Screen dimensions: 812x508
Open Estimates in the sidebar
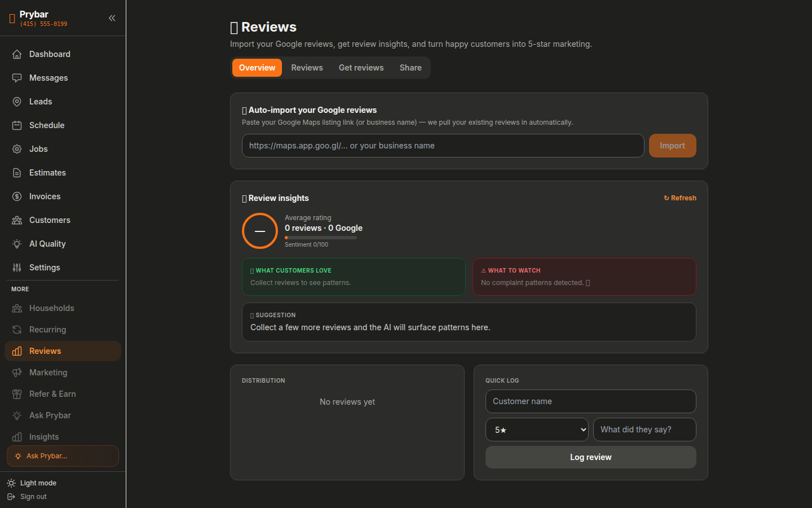click(63, 173)
